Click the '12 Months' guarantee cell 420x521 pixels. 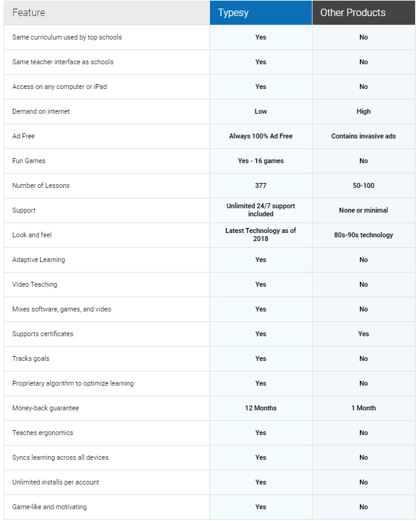coord(261,408)
